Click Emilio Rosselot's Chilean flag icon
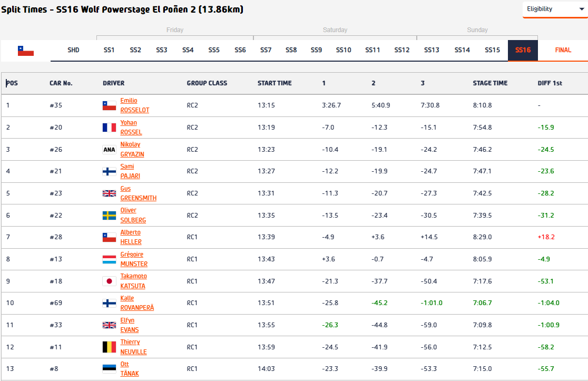The width and height of the screenshot is (588, 381). pos(109,105)
